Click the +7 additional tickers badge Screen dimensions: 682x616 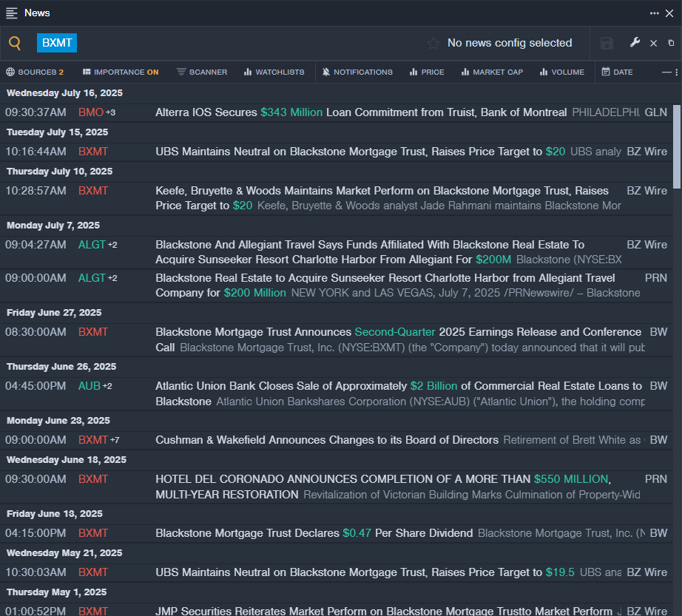click(x=115, y=440)
